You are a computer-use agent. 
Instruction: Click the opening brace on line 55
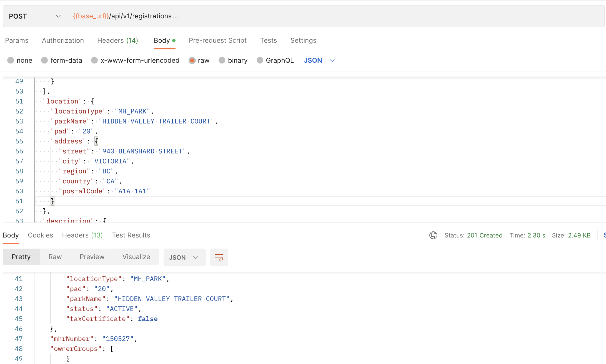click(x=96, y=141)
